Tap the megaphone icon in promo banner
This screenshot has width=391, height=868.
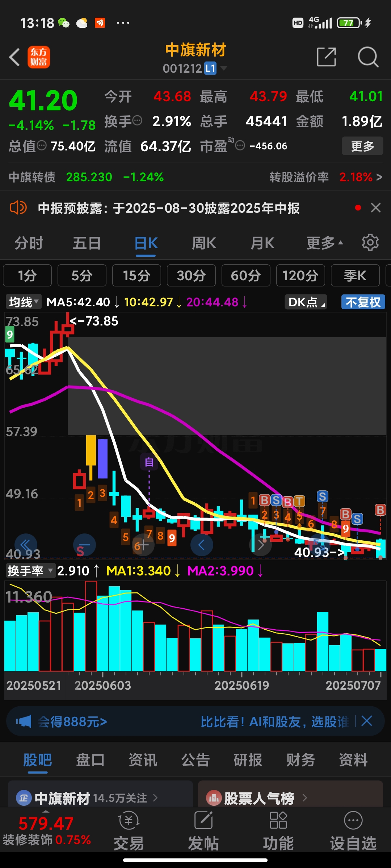(24, 722)
